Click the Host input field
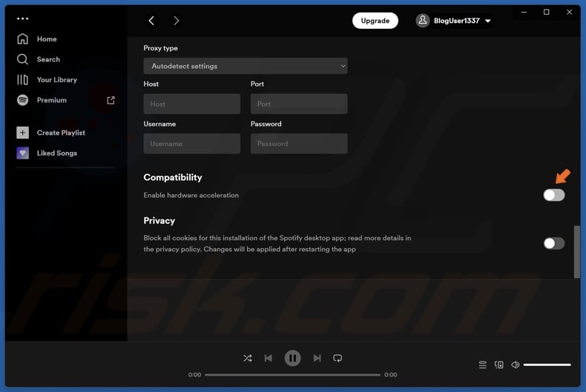Image resolution: width=586 pixels, height=392 pixels. tap(191, 104)
